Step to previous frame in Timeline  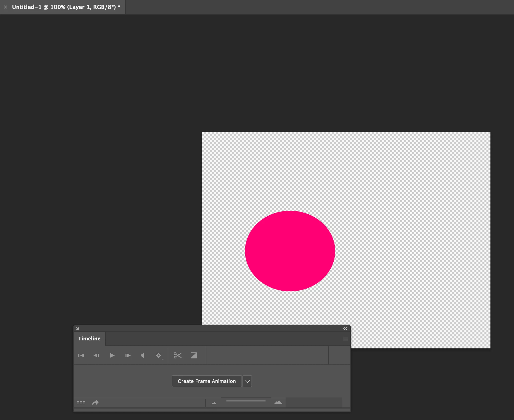[x=96, y=355]
